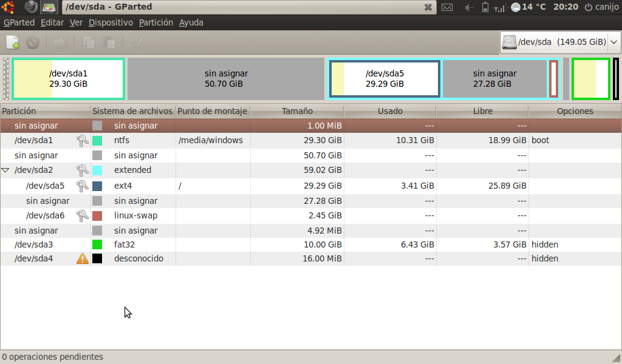
Task: Click the volume speaker indicator icon
Action: coord(470,7)
